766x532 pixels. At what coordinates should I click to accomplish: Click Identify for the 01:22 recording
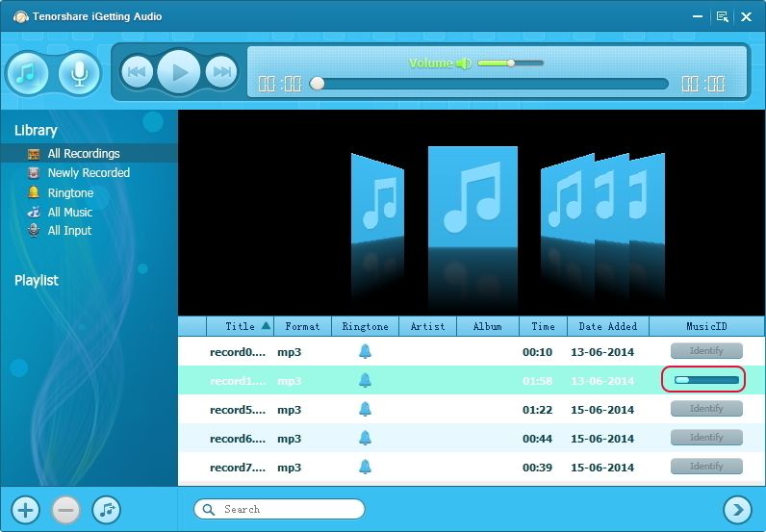coord(706,409)
